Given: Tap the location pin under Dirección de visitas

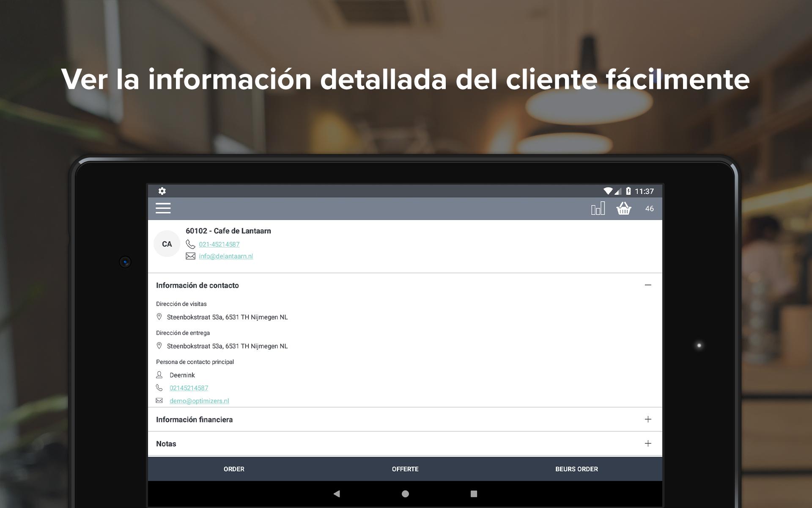Looking at the screenshot, I should (159, 317).
